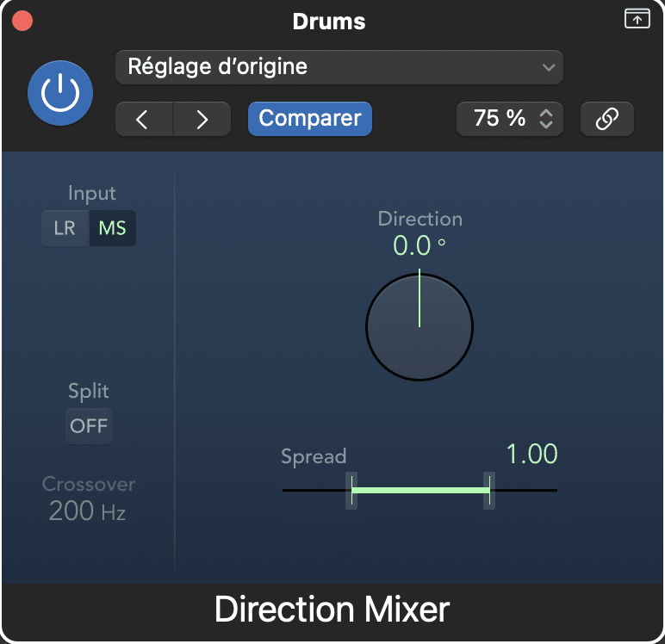Open the Réglage d'origine preset dropdown
Image resolution: width=665 pixels, height=644 pixels.
click(339, 67)
